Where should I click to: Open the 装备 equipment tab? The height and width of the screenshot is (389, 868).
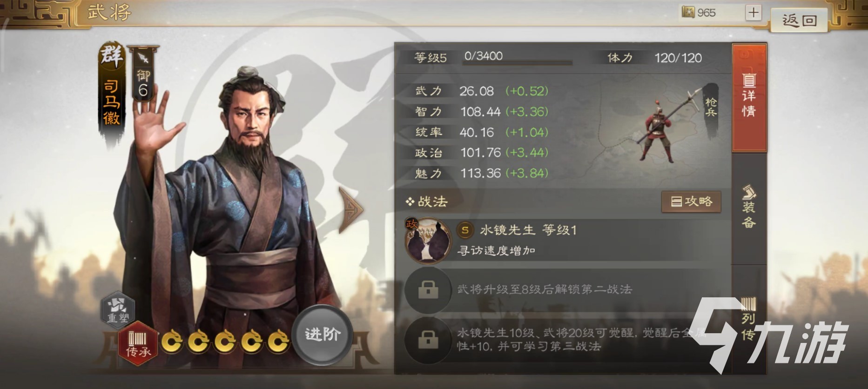click(x=749, y=207)
